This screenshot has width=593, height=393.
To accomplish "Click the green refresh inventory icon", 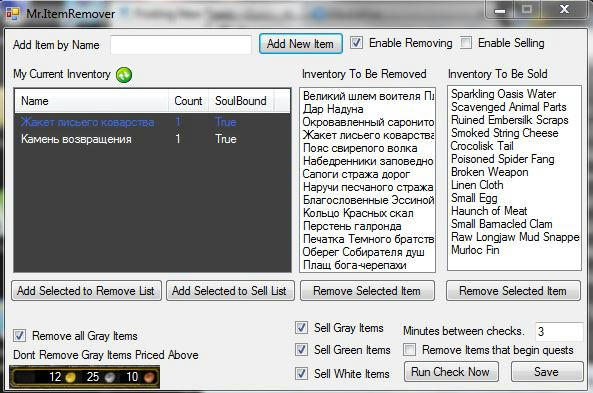I will [124, 75].
